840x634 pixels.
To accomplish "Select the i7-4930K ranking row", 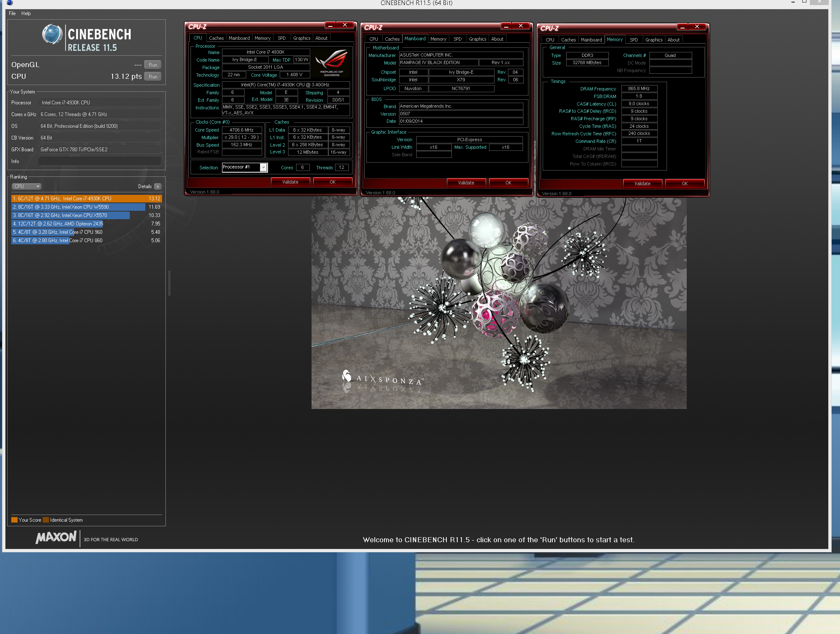I will (x=86, y=199).
